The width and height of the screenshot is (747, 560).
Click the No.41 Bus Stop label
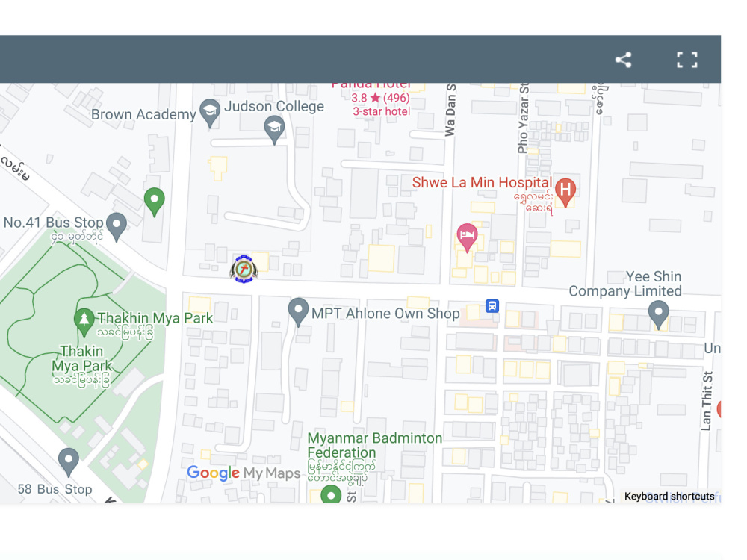pyautogui.click(x=53, y=223)
